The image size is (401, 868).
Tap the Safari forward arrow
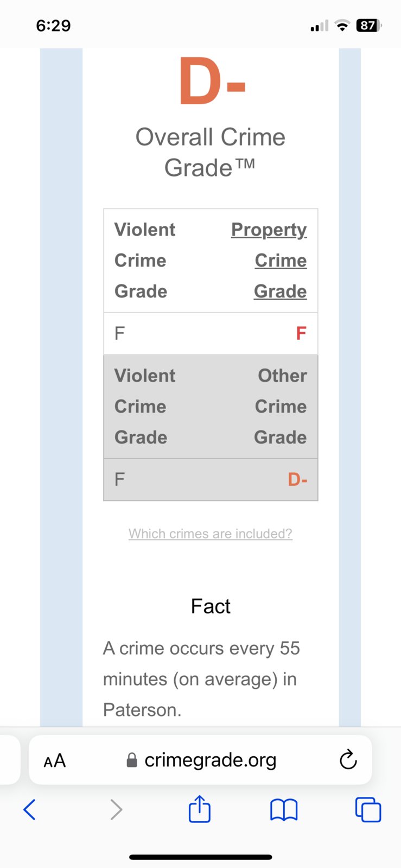(x=116, y=809)
